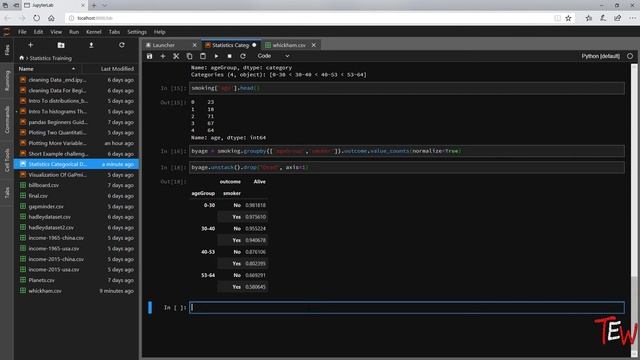Insert a cell below with plus icon
This screenshot has height=360, width=640.
tap(163, 56)
